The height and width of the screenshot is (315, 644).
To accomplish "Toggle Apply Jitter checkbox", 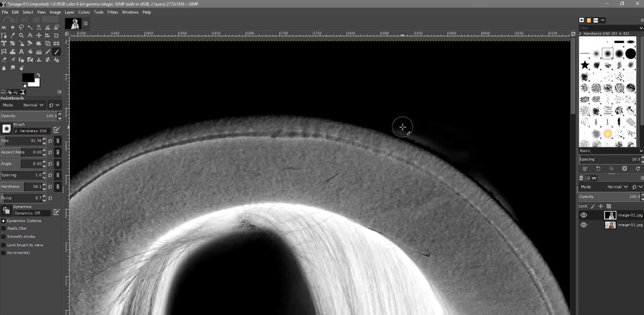I will coord(3,228).
